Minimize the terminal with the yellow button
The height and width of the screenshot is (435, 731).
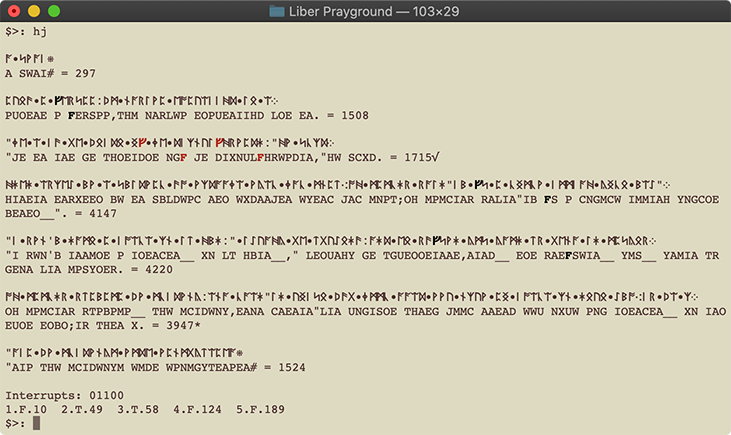[x=34, y=11]
